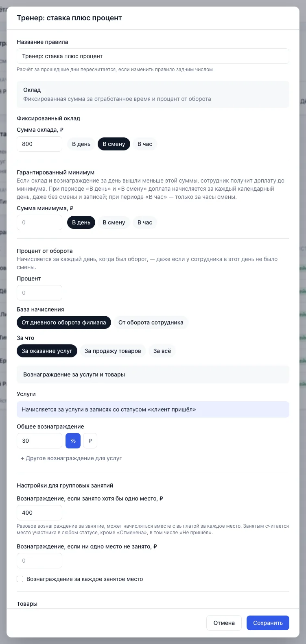306x644 pixels.
Task: Enable Вознаграждение за каждое занятое место checkbox
Action: tap(20, 579)
